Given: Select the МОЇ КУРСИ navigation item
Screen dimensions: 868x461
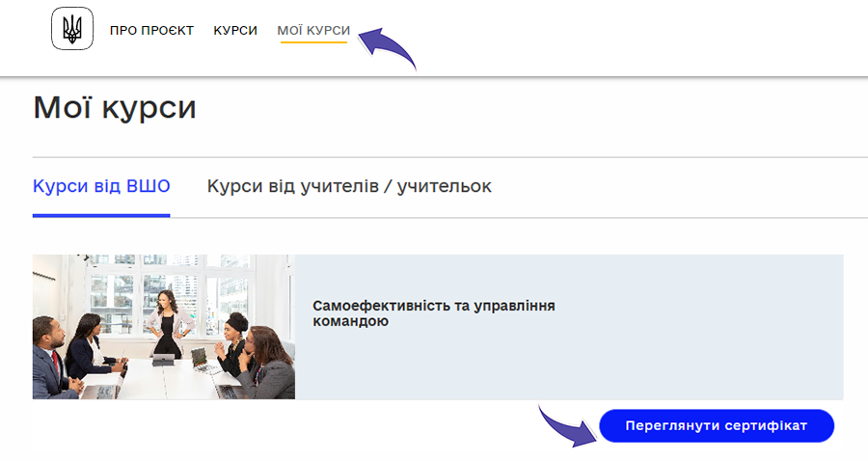Looking at the screenshot, I should coord(313,31).
